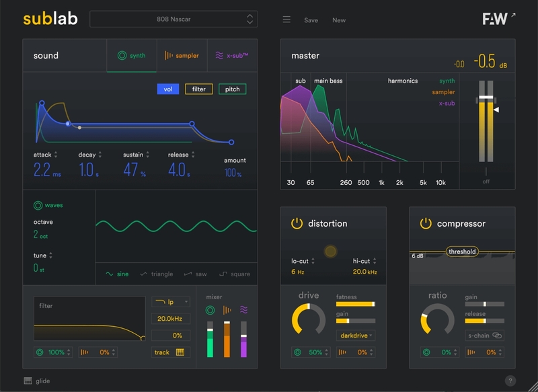
Task: Toggle the filter track button
Action: tap(171, 352)
